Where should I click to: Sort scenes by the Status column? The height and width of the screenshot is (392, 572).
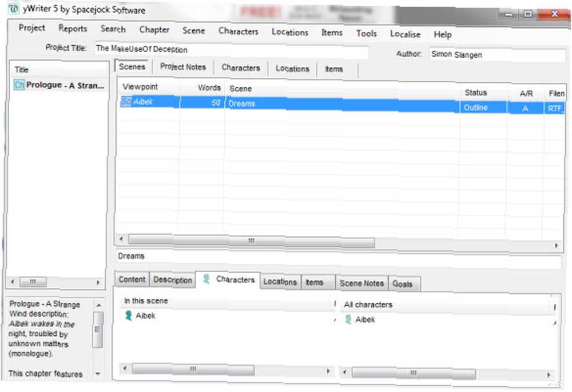pos(483,93)
